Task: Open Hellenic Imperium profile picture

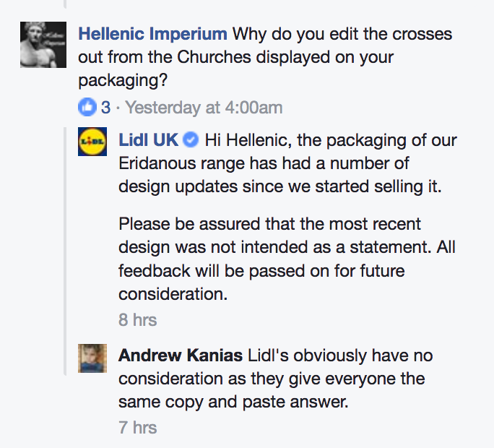Action: pyautogui.click(x=43, y=45)
